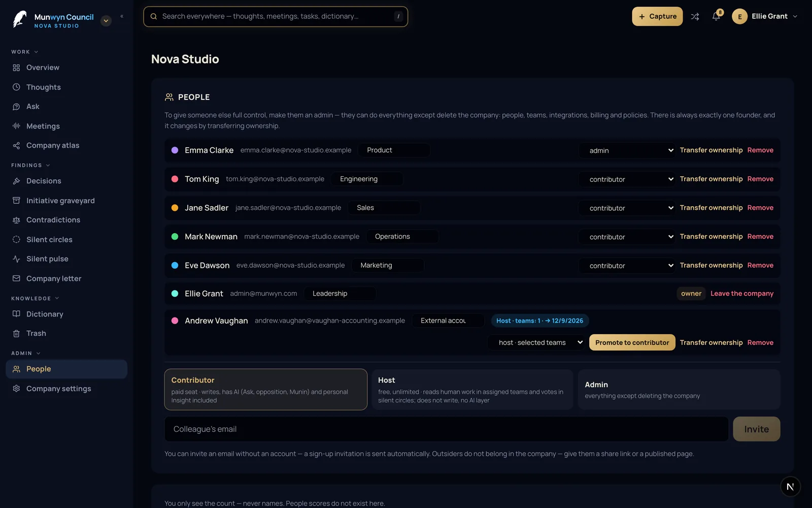Open the Ask page
The height and width of the screenshot is (508, 812).
pyautogui.click(x=66, y=107)
